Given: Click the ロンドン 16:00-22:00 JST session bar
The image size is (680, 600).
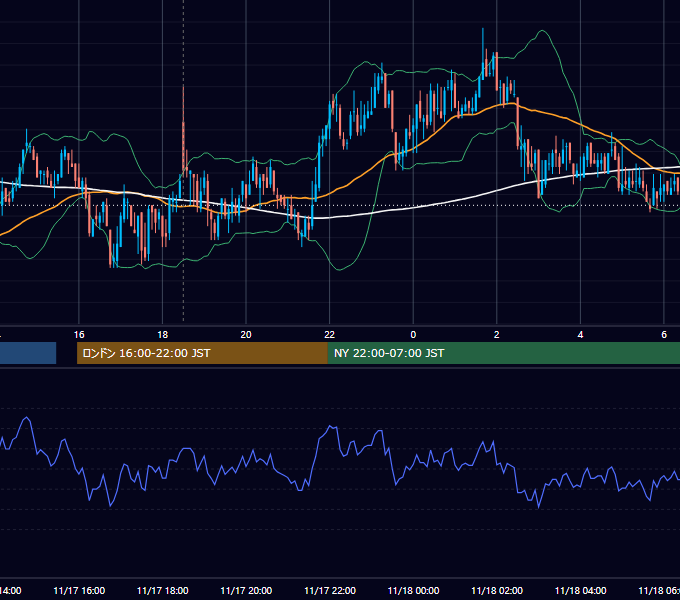Looking at the screenshot, I should pyautogui.click(x=202, y=353).
